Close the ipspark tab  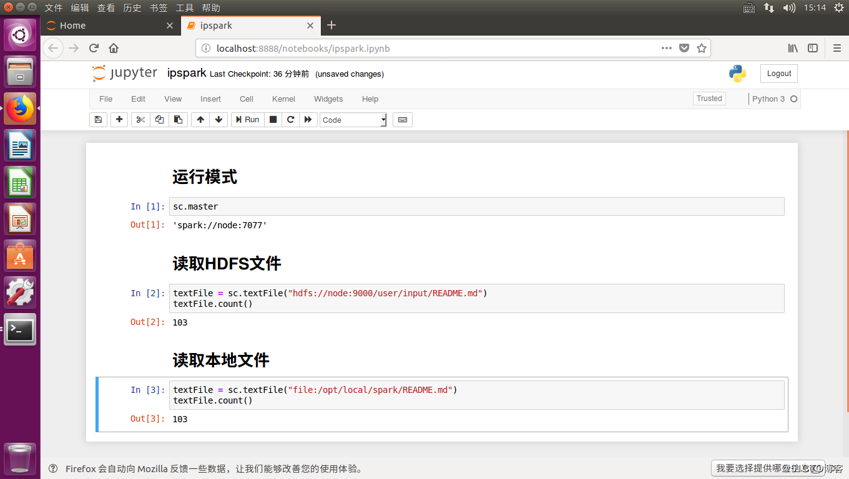(310, 25)
